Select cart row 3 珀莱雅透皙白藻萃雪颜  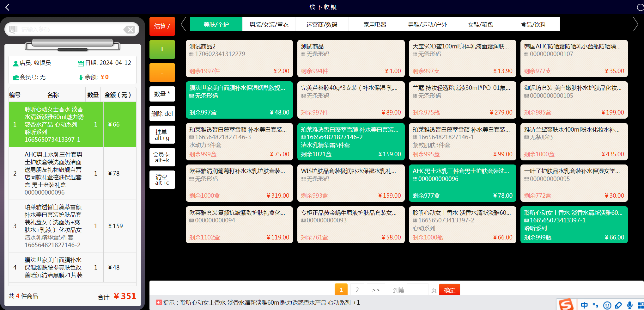pos(72,226)
